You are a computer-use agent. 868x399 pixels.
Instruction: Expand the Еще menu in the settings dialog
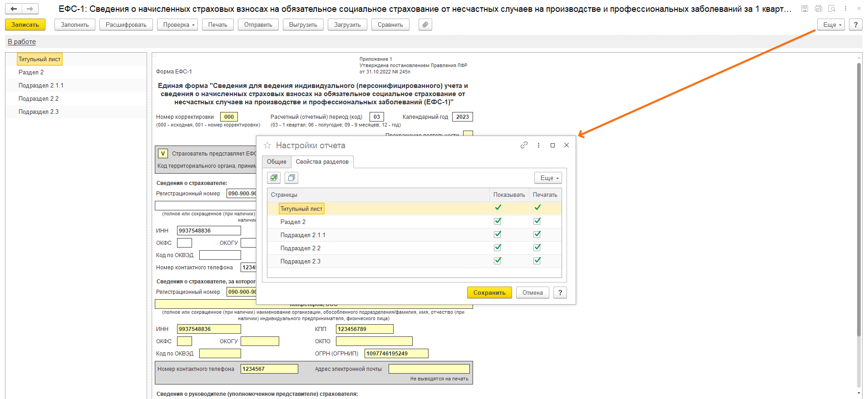[x=548, y=178]
